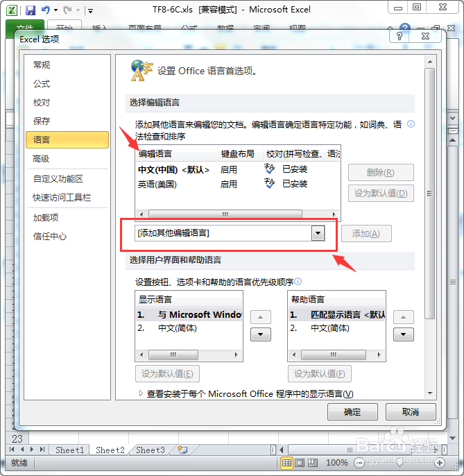
Task: Click the display language list horizontal scrollbar thumb
Action: click(x=173, y=355)
